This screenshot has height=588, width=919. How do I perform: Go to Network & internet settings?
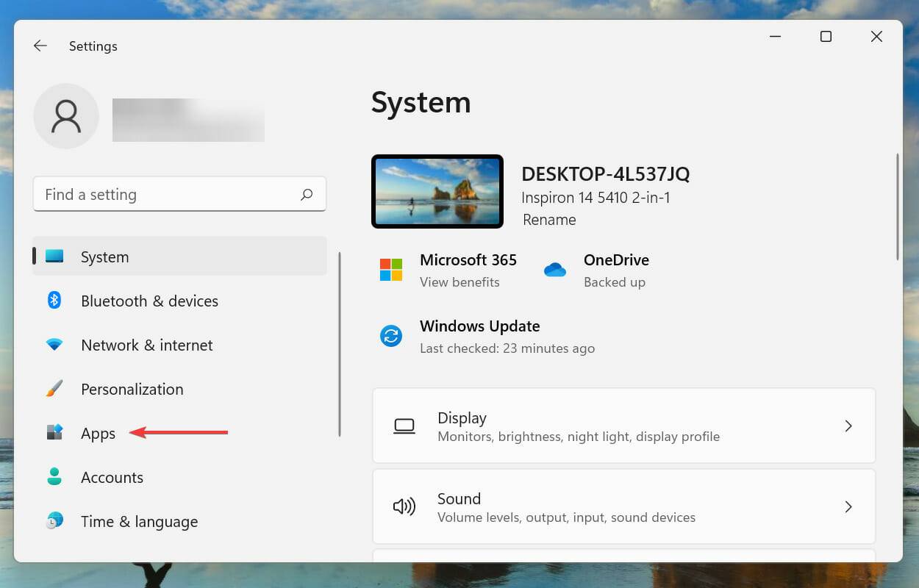pyautogui.click(x=179, y=345)
